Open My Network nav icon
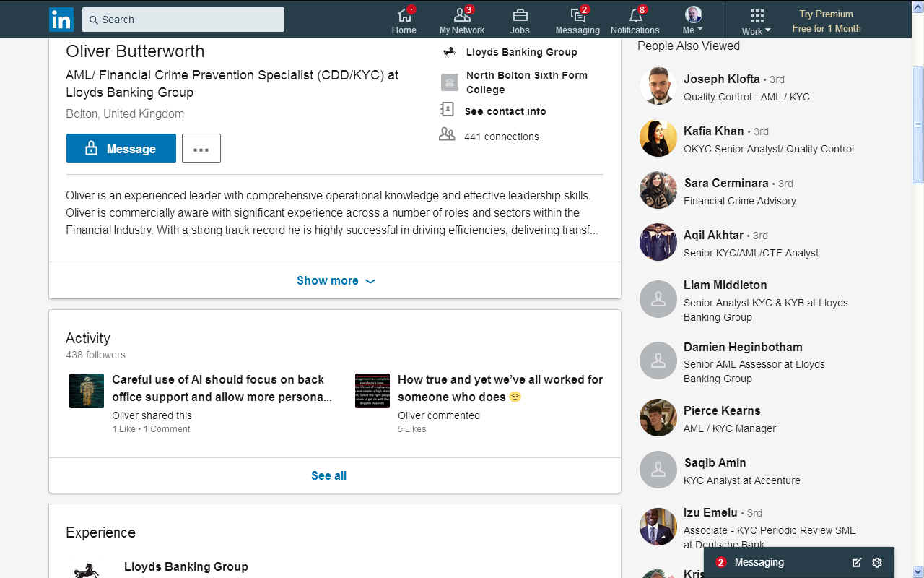Viewport: 924px width, 578px height. [x=462, y=20]
